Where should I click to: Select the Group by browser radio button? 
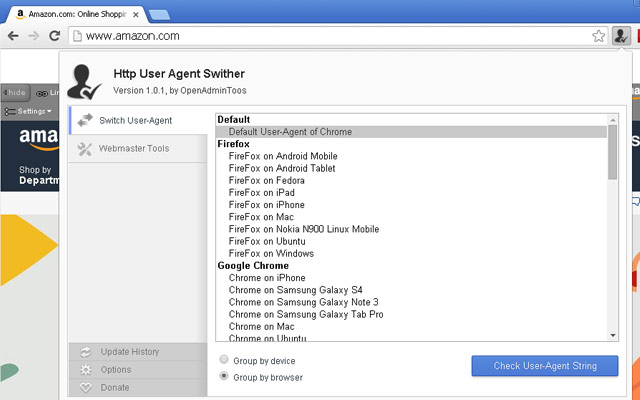[224, 377]
